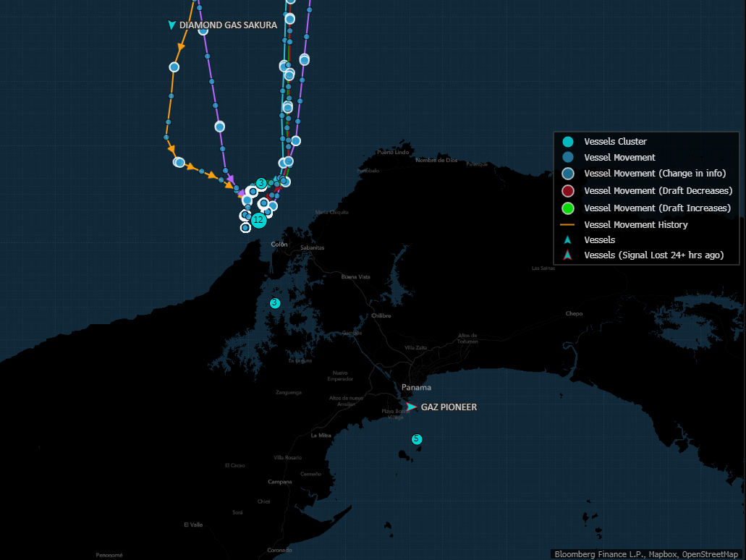The width and height of the screenshot is (746, 560).
Task: Click the Change in info legend circle
Action: pos(567,174)
